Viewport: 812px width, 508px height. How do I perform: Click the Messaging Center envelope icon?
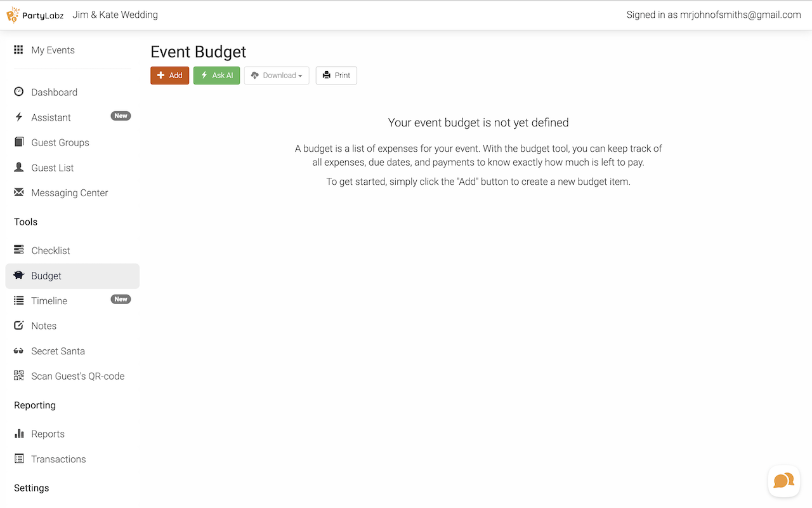[x=19, y=192]
